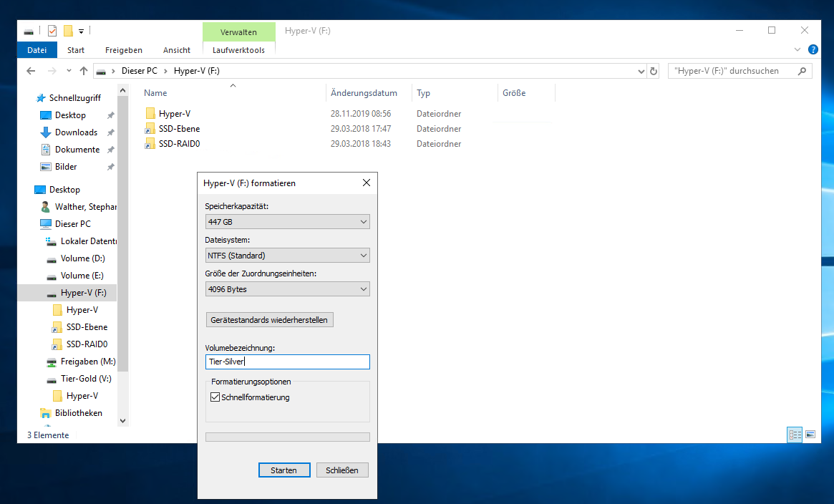This screenshot has width=834, height=504.
Task: Open Downloads in quick access
Action: tap(76, 132)
